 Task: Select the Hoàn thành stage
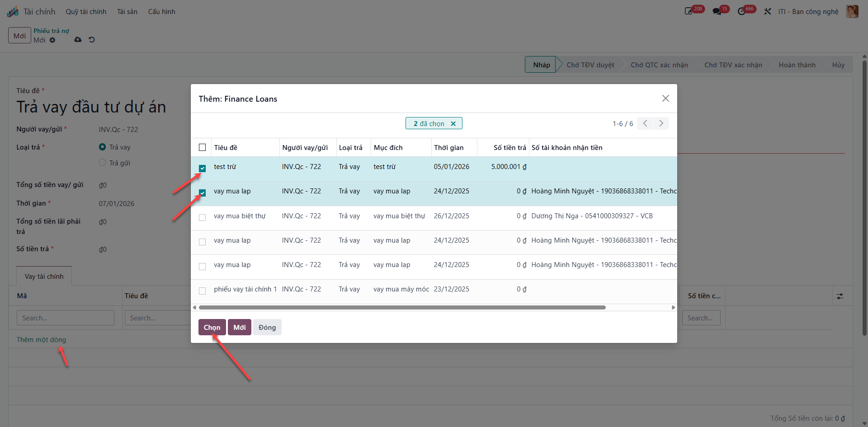tap(797, 65)
